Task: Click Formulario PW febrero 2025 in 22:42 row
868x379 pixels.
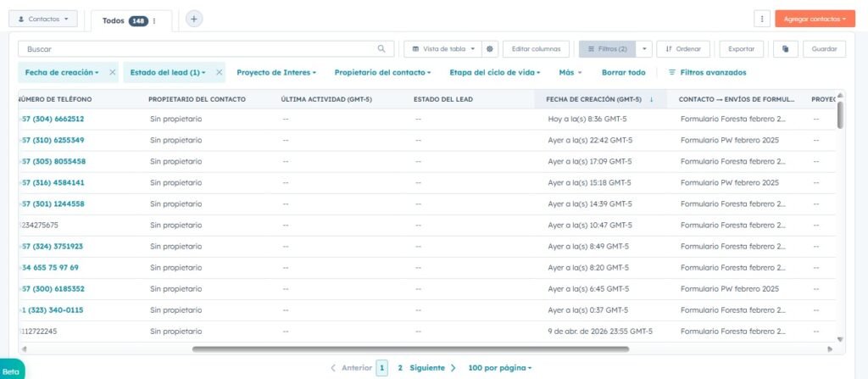Action: [730, 140]
